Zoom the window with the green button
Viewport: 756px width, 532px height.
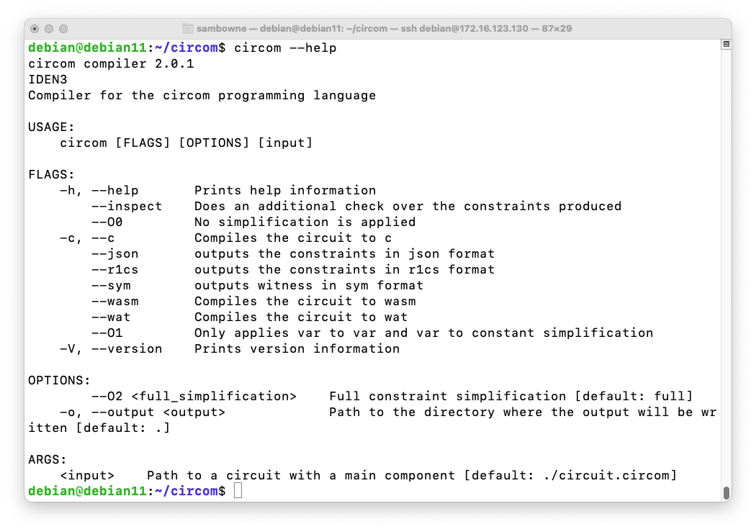pyautogui.click(x=63, y=29)
